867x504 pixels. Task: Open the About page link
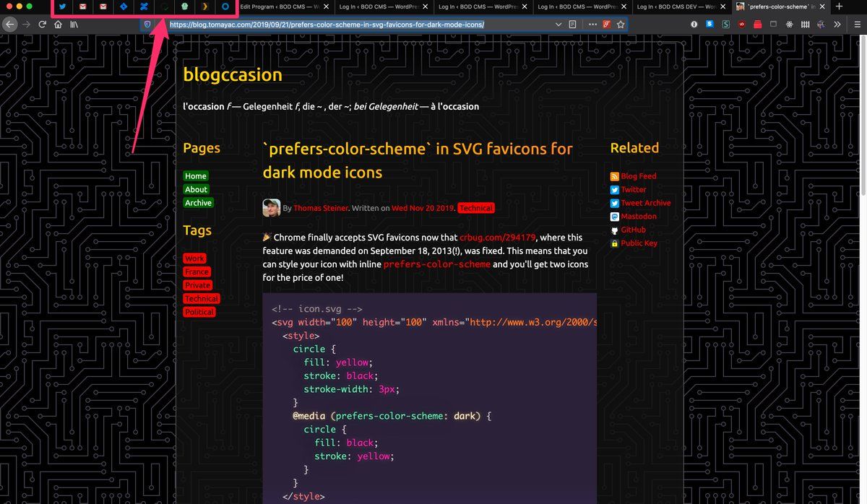point(196,189)
